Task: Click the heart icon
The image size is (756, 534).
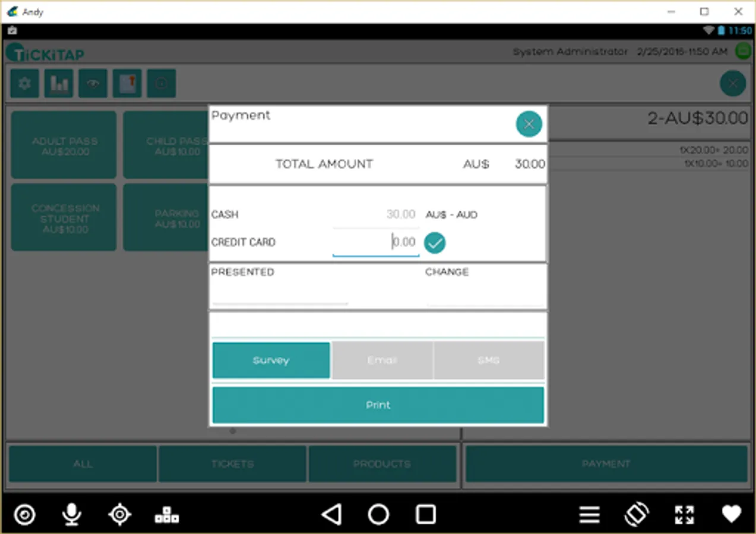Action: point(732,514)
